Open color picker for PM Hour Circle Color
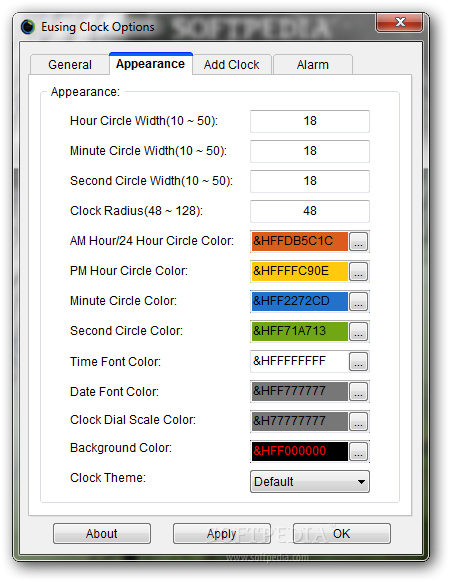The width and height of the screenshot is (450, 582). (x=358, y=271)
